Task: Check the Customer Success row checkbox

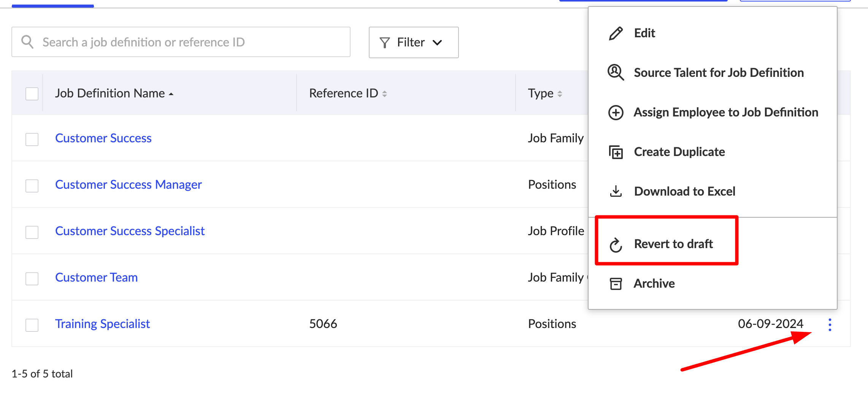Action: pos(32,139)
